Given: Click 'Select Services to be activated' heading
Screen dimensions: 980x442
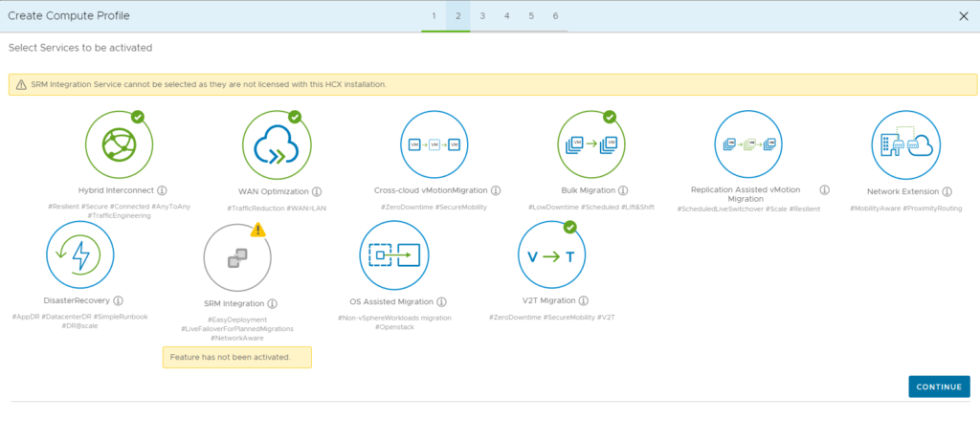Looking at the screenshot, I should (80, 48).
